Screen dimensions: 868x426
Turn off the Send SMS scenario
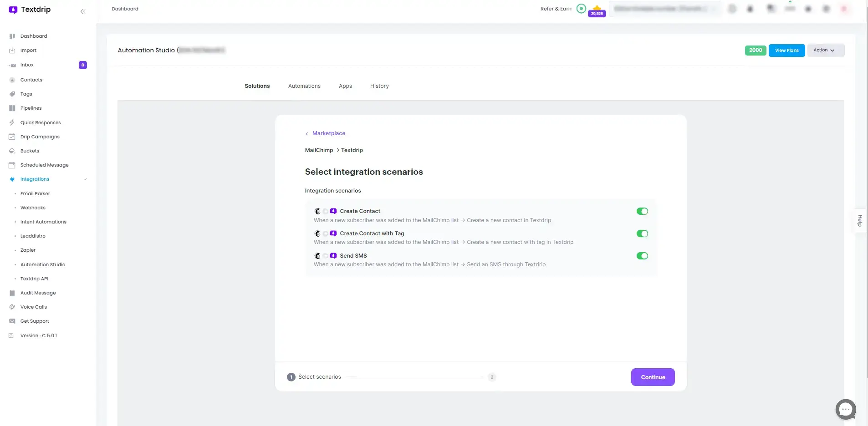tap(642, 255)
